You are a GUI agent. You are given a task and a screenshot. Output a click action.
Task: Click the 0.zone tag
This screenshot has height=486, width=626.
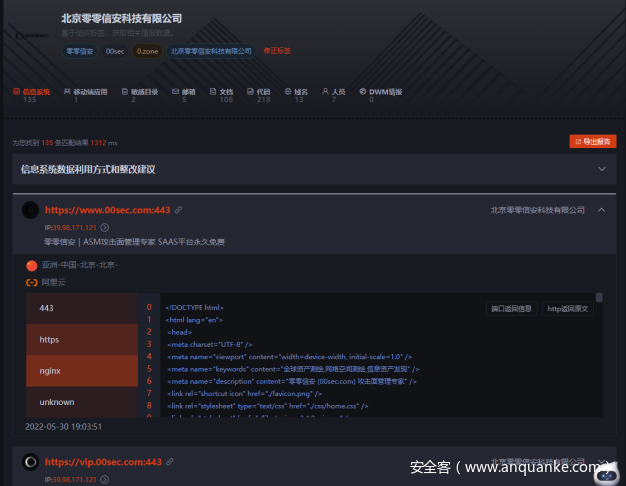[x=147, y=51]
